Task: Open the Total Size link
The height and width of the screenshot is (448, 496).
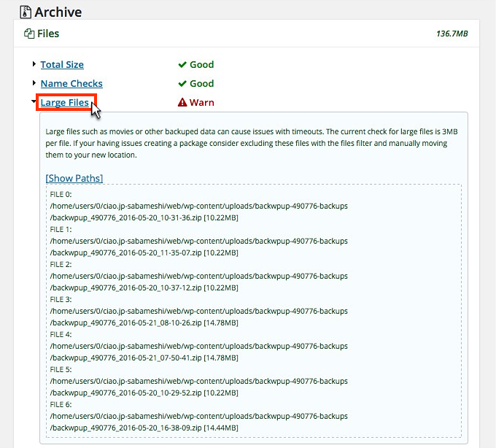Action: tap(62, 64)
